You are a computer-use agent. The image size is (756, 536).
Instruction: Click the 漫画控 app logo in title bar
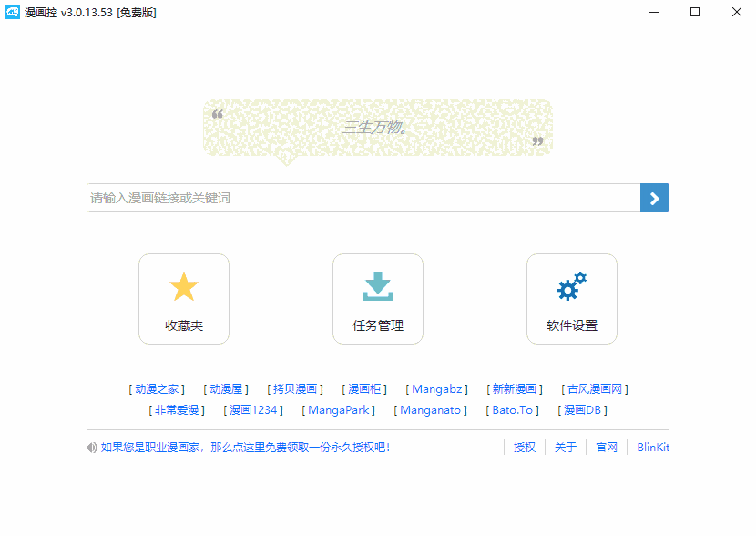click(13, 12)
